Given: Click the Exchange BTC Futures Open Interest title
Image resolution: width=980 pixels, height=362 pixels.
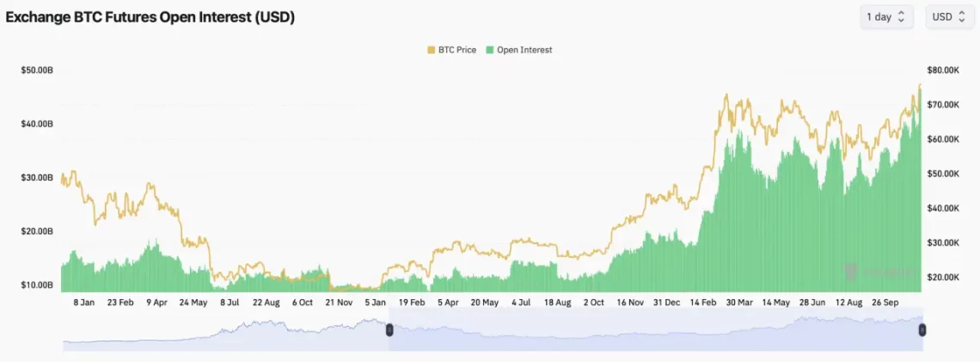Looking at the screenshot, I should point(150,17).
